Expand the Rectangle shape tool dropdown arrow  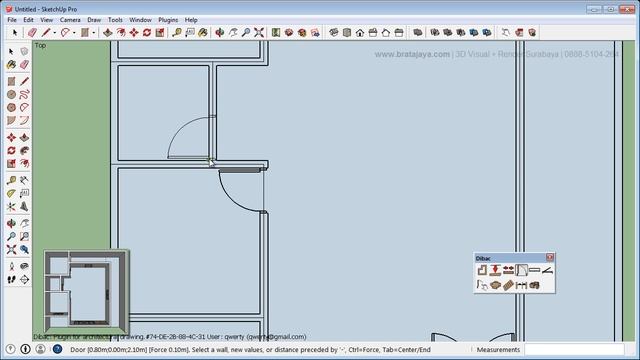pyautogui.click(x=93, y=33)
